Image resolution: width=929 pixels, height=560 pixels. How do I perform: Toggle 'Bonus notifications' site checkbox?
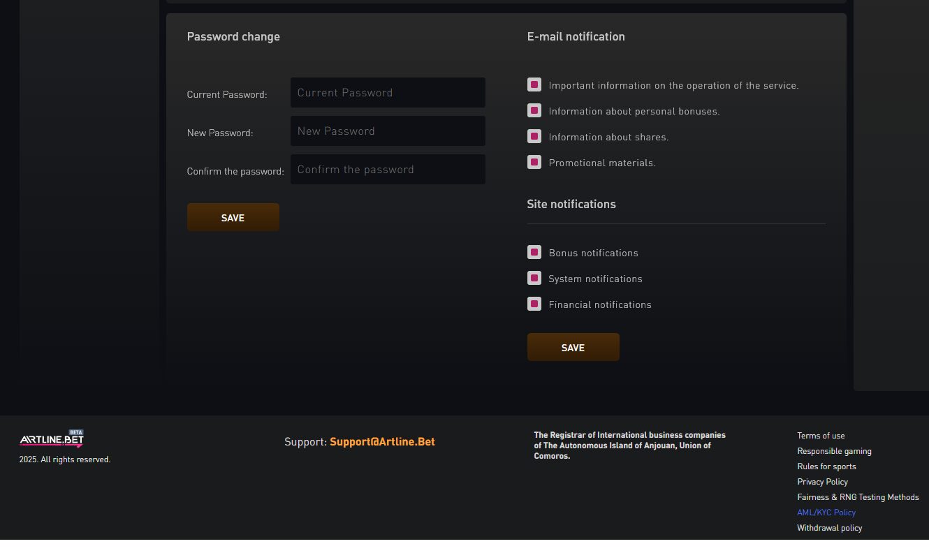click(x=534, y=253)
